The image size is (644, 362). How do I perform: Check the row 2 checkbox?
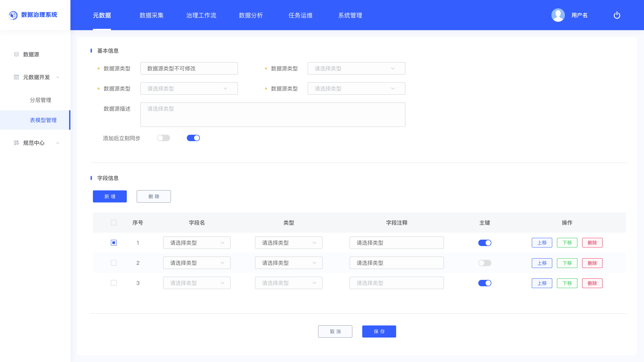[x=114, y=263]
